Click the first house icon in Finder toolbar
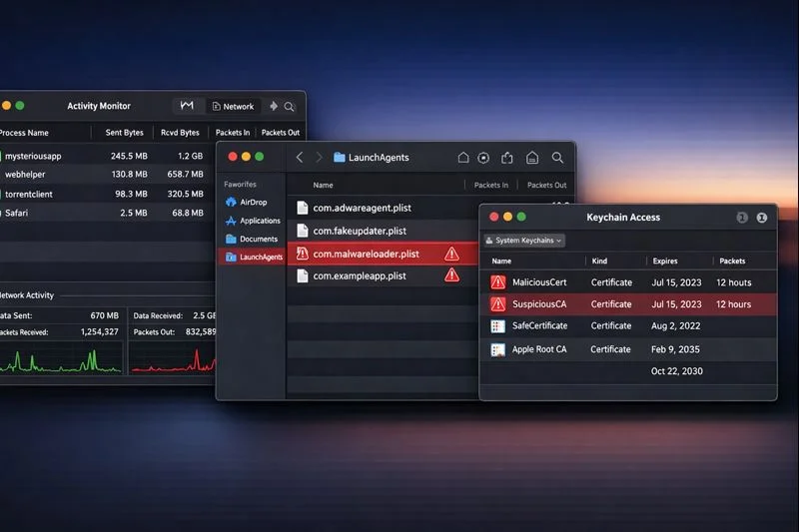 tap(463, 158)
